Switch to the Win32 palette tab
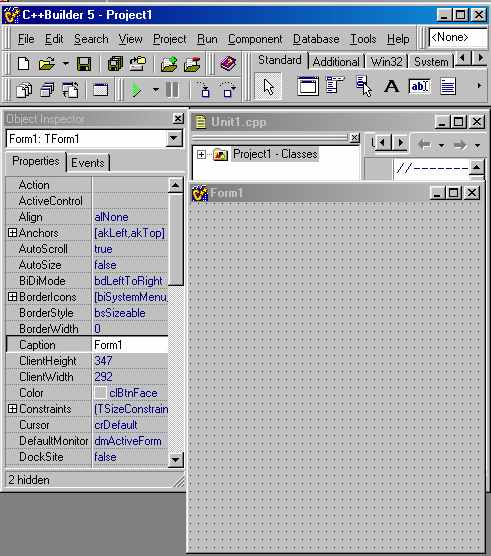The height and width of the screenshot is (556, 491). point(386,62)
